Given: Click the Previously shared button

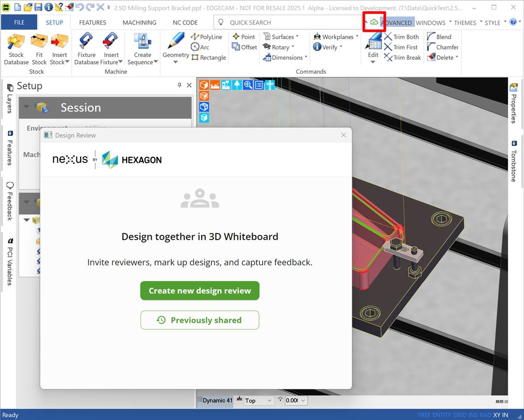Looking at the screenshot, I should [x=200, y=320].
